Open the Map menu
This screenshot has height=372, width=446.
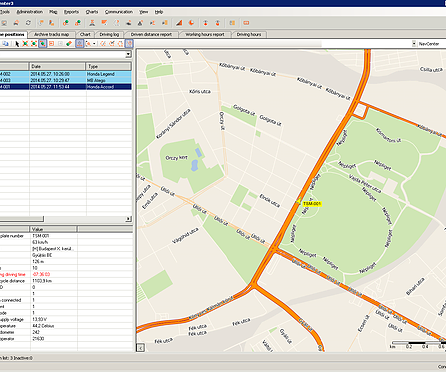[x=53, y=12]
